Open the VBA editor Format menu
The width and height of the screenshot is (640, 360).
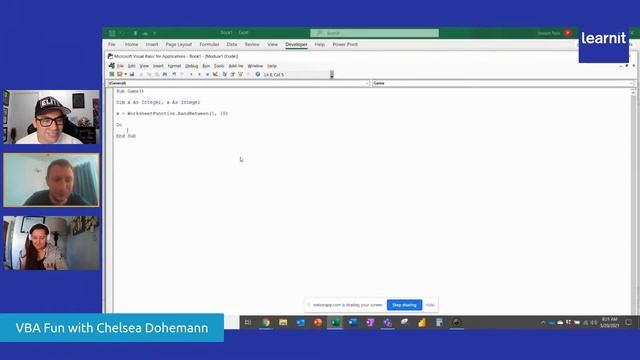[174, 66]
